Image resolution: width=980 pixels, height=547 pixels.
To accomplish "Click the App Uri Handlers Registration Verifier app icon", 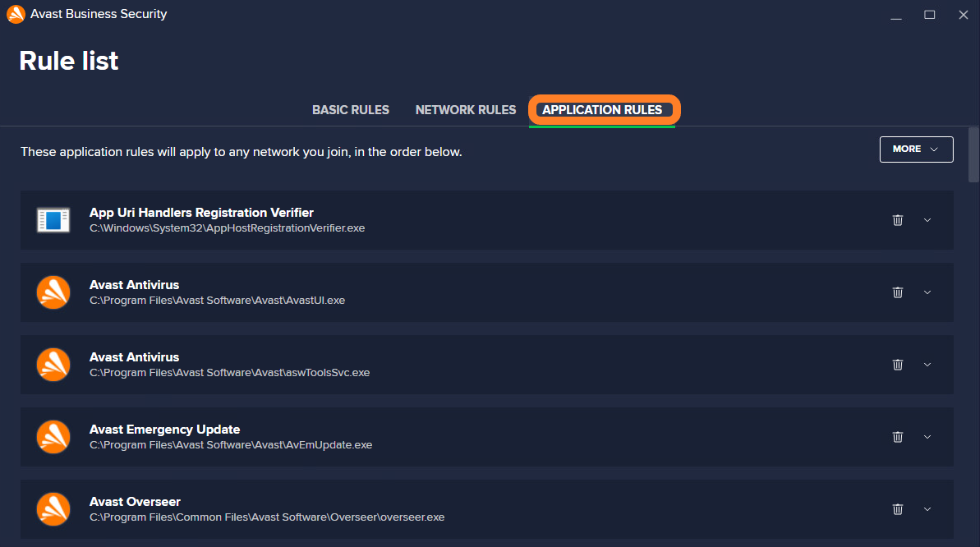I will (53, 220).
